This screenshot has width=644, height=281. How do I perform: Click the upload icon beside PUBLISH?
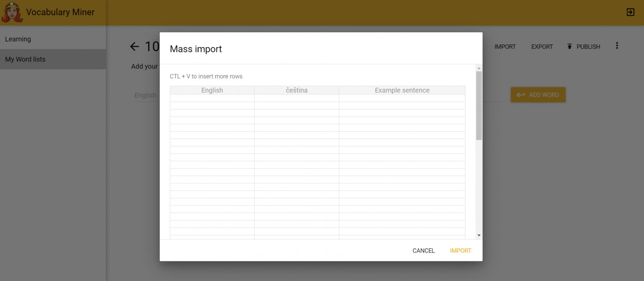pyautogui.click(x=569, y=46)
